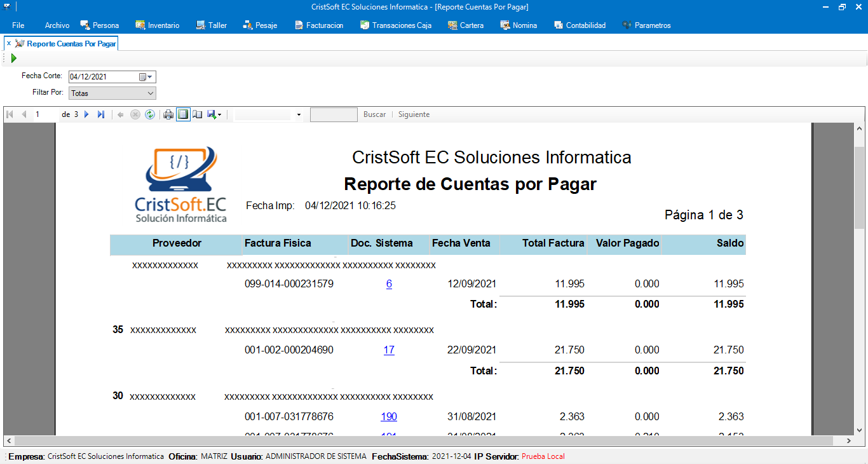
Task: Toggle print layout view
Action: (183, 114)
